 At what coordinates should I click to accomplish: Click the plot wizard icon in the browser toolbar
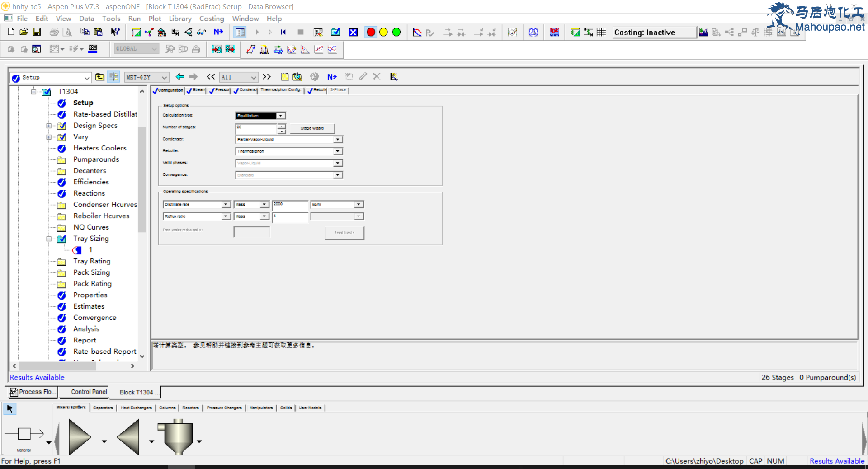click(394, 77)
